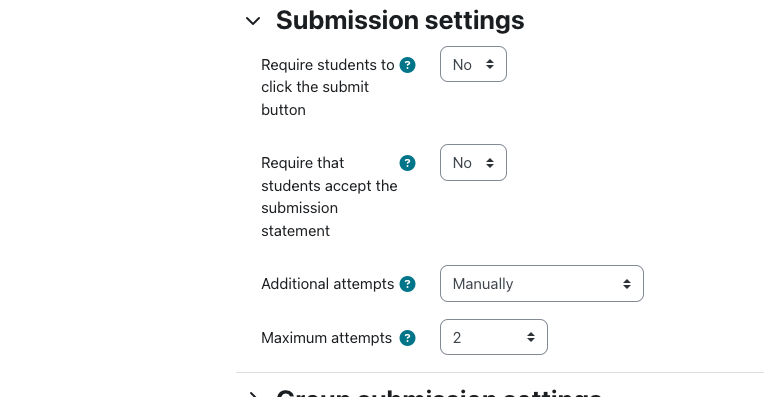Click the Require students to click submit label
Viewport: 764px width, 397px height.
click(x=327, y=87)
